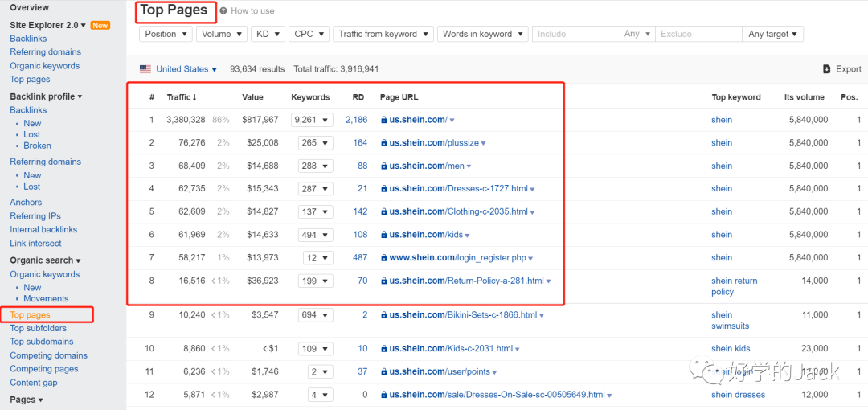Open keywords dropdown showing 9,261
The height and width of the screenshot is (410, 868).
312,120
